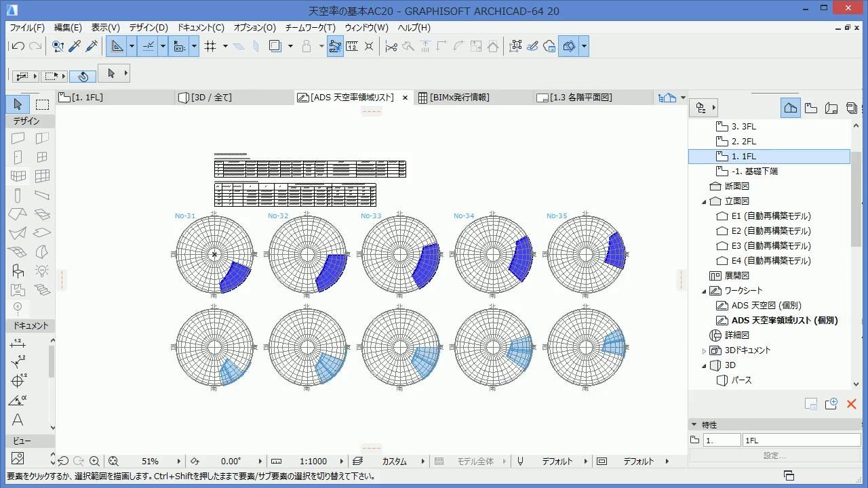
Task: Select the Column tool
Action: (18, 195)
